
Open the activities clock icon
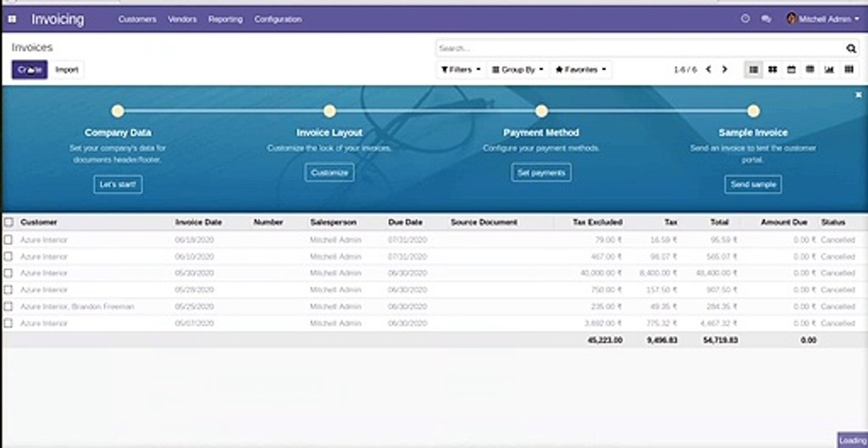coord(745,19)
